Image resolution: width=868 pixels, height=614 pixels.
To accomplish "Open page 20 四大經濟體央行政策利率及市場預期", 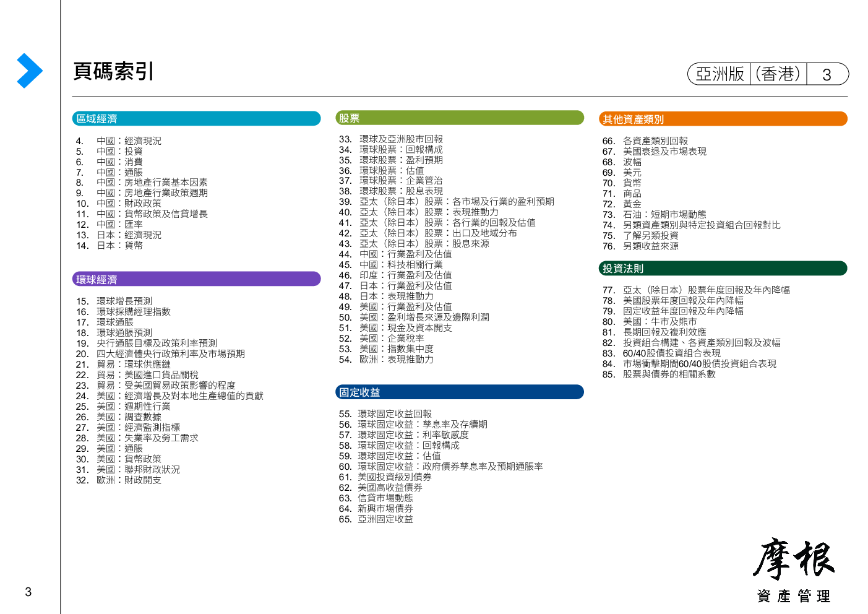I will 160,354.
